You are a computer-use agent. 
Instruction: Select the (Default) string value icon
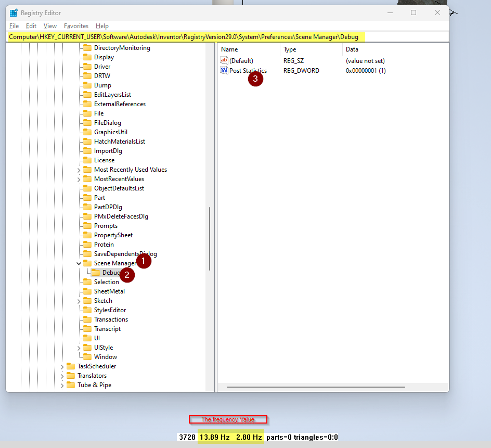click(224, 60)
